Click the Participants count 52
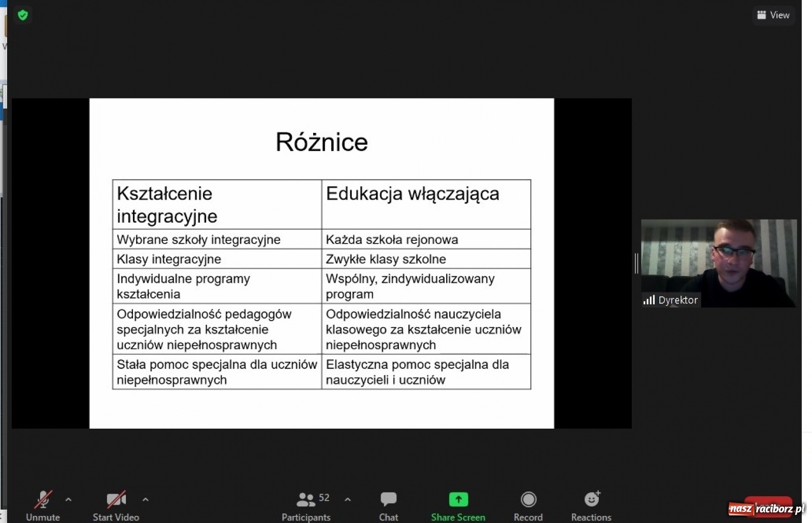Screen dimensions: 812x523 coord(324,498)
